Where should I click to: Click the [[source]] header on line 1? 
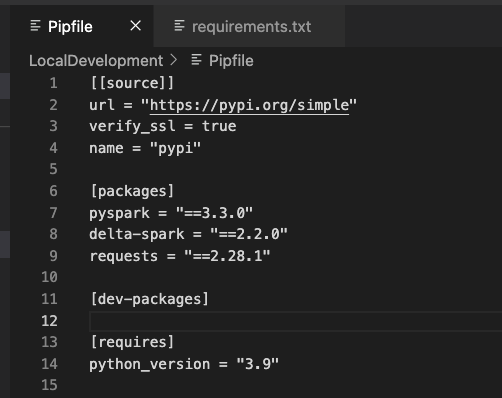(x=132, y=83)
